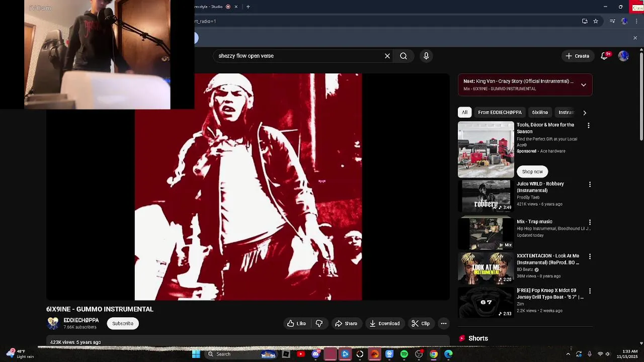Viewport: 644px width, 362px height.
Task: Open the Windows Start menu
Action: coord(196,354)
